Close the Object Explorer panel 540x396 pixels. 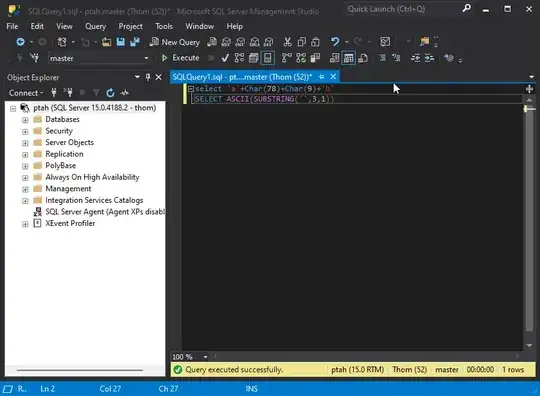[x=158, y=77]
